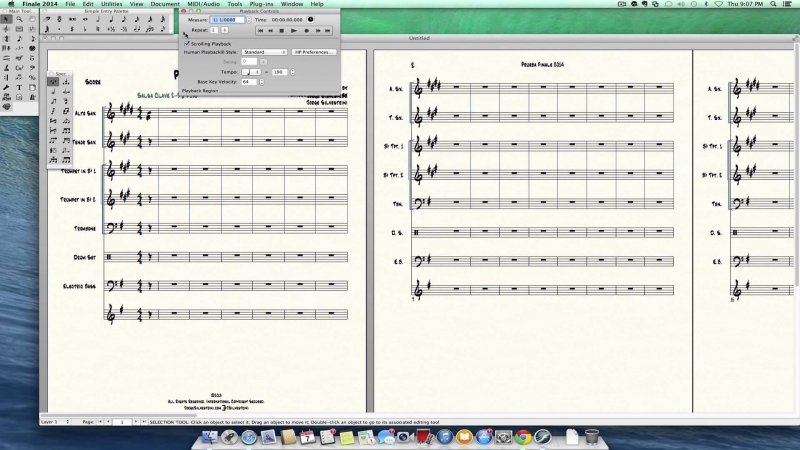The width and height of the screenshot is (800, 450).
Task: Click Record in Playback Controls
Action: point(307,31)
